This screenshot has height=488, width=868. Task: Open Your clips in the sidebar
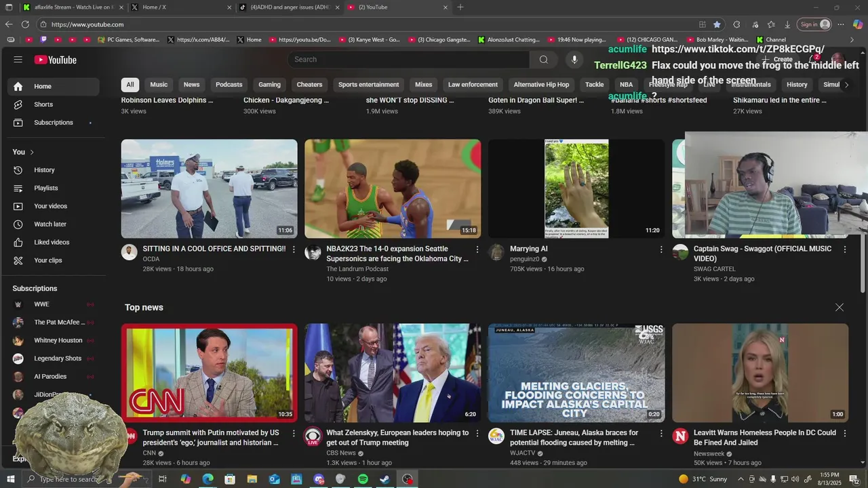click(x=54, y=260)
